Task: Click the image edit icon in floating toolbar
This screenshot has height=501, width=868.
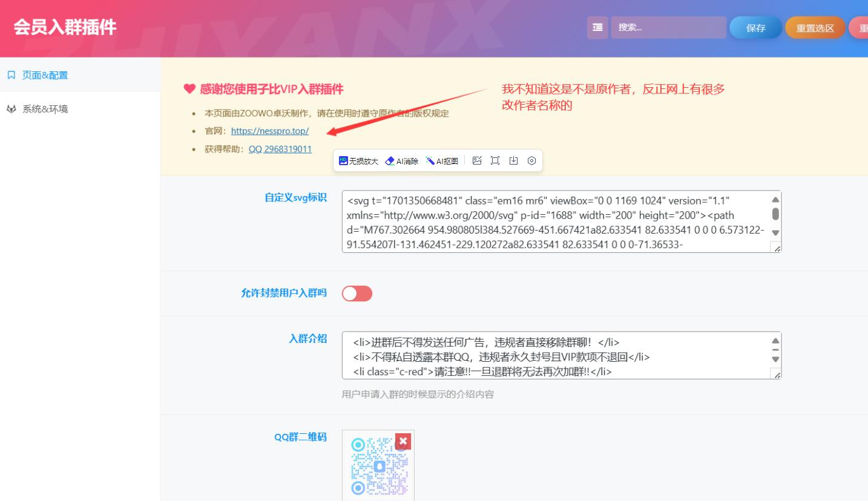Action: 478,160
